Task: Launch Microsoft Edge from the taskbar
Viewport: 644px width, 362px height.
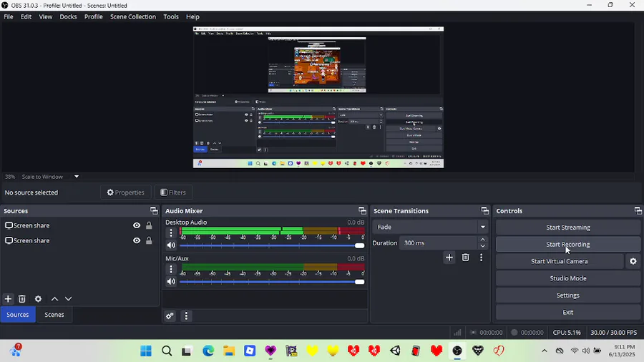Action: [x=208, y=351]
